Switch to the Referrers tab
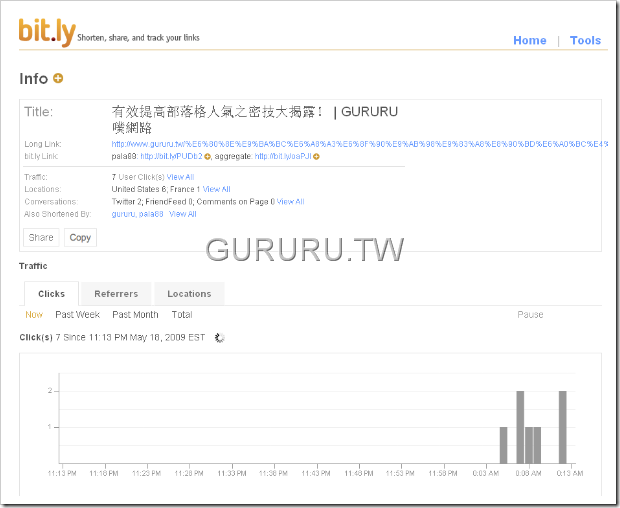 116,294
